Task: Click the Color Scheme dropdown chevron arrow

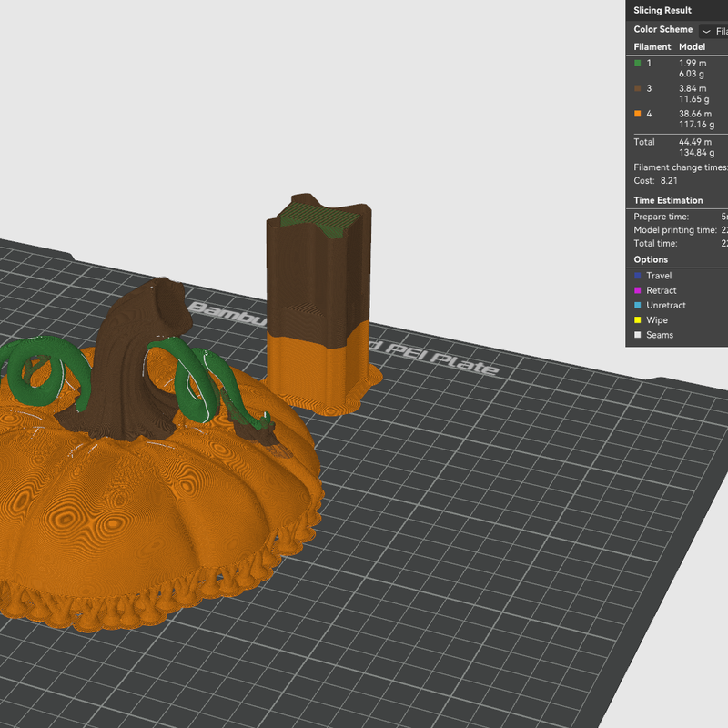Action: click(706, 32)
